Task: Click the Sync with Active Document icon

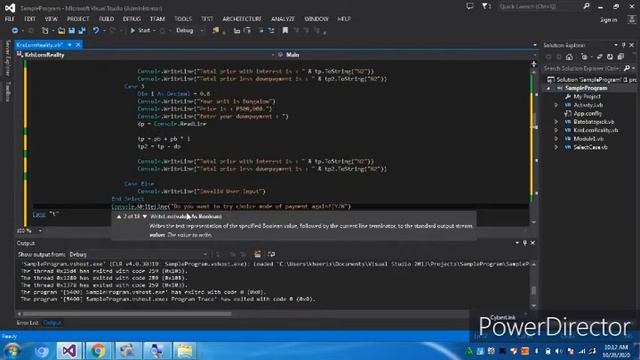Action: click(x=599, y=57)
